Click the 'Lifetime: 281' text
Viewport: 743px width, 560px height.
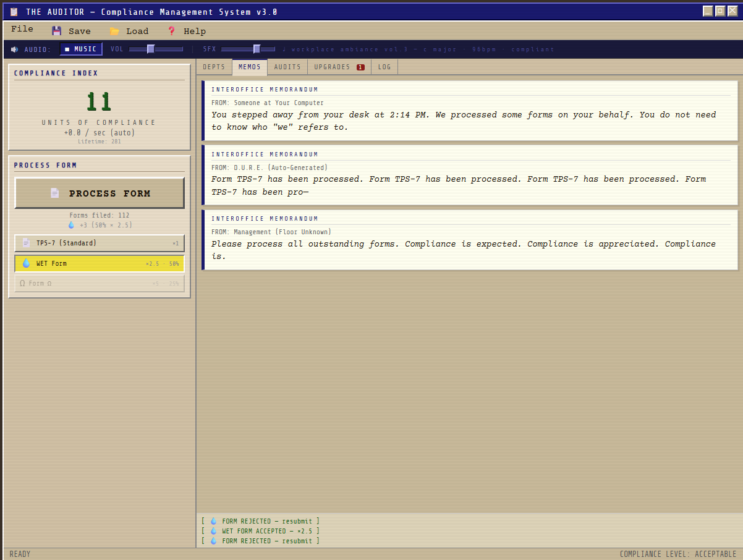100,142
